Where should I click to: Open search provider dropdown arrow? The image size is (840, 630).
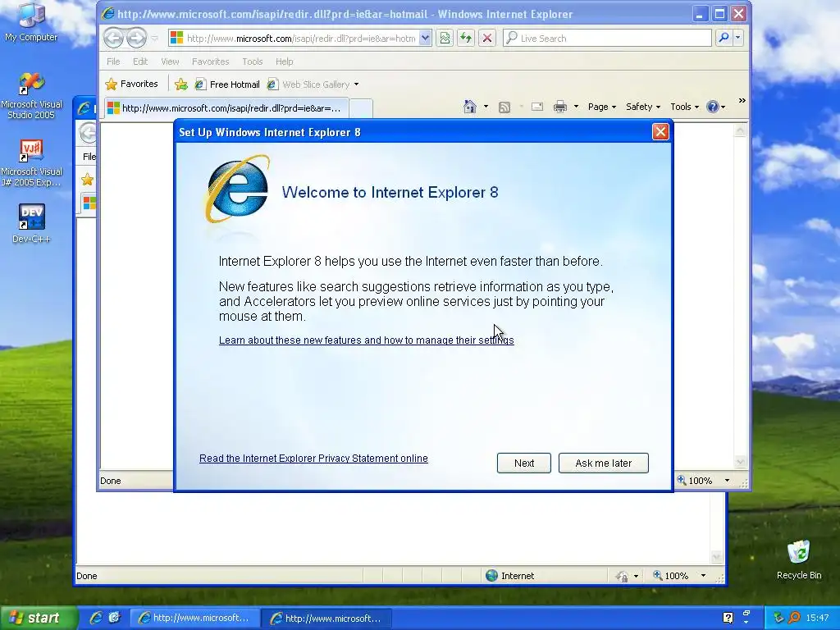737,38
